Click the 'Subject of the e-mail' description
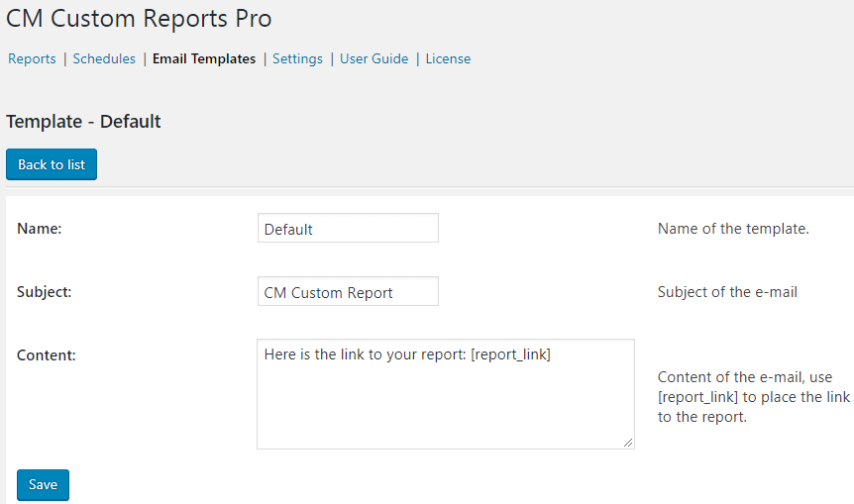 tap(727, 292)
